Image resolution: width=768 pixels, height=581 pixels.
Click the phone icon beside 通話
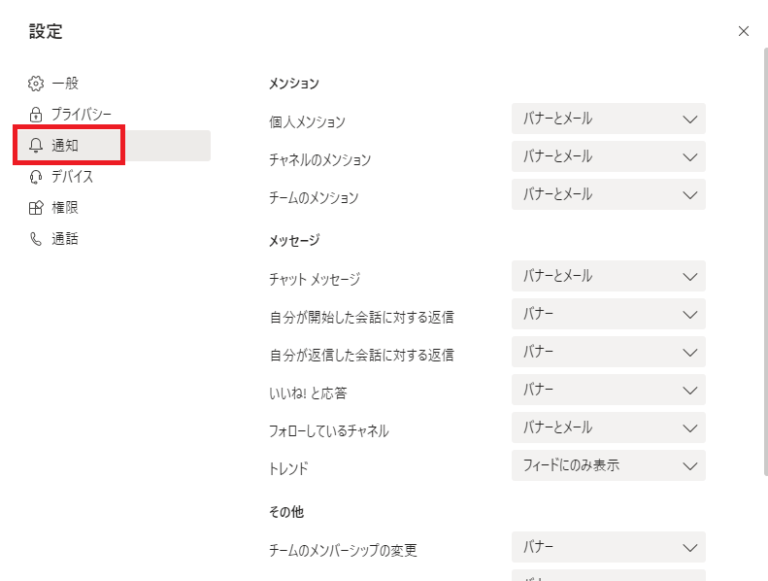(x=36, y=239)
